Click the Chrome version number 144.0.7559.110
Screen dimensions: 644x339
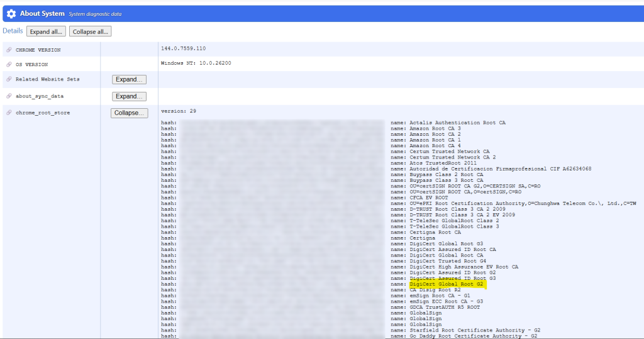(183, 48)
